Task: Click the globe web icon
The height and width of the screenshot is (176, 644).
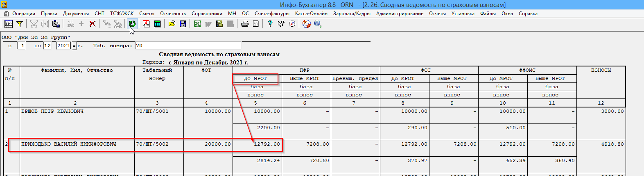Action: tap(317, 24)
